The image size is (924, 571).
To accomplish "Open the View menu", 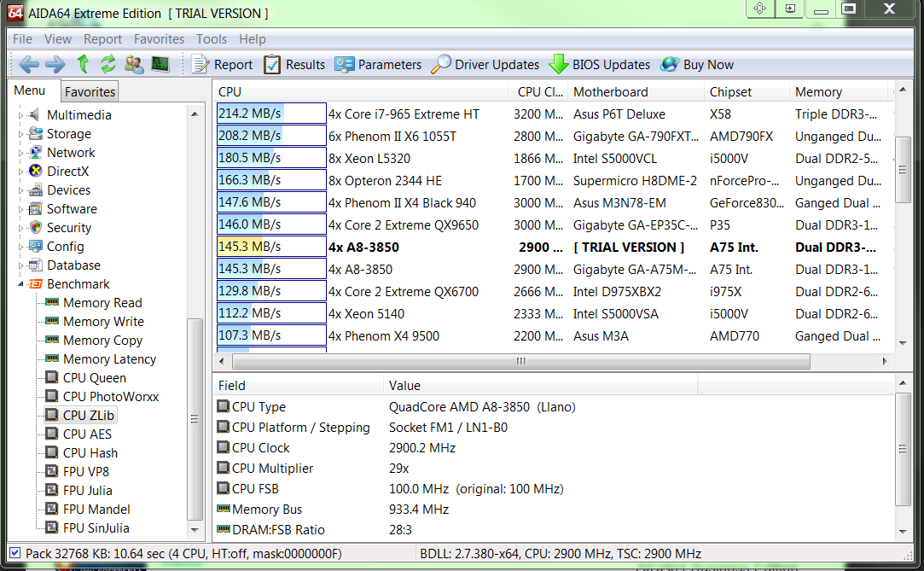I will point(58,39).
